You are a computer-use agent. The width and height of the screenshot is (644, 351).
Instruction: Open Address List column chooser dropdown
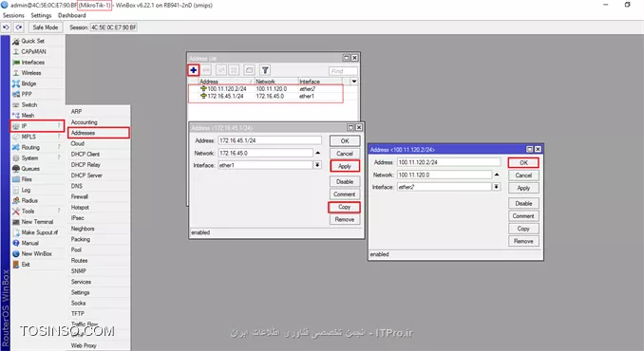coord(354,82)
